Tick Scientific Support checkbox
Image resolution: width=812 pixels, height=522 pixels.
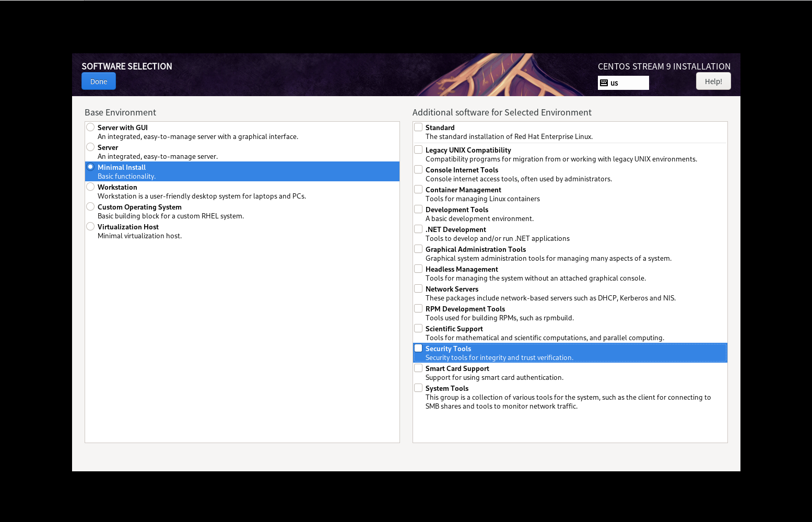coord(418,328)
